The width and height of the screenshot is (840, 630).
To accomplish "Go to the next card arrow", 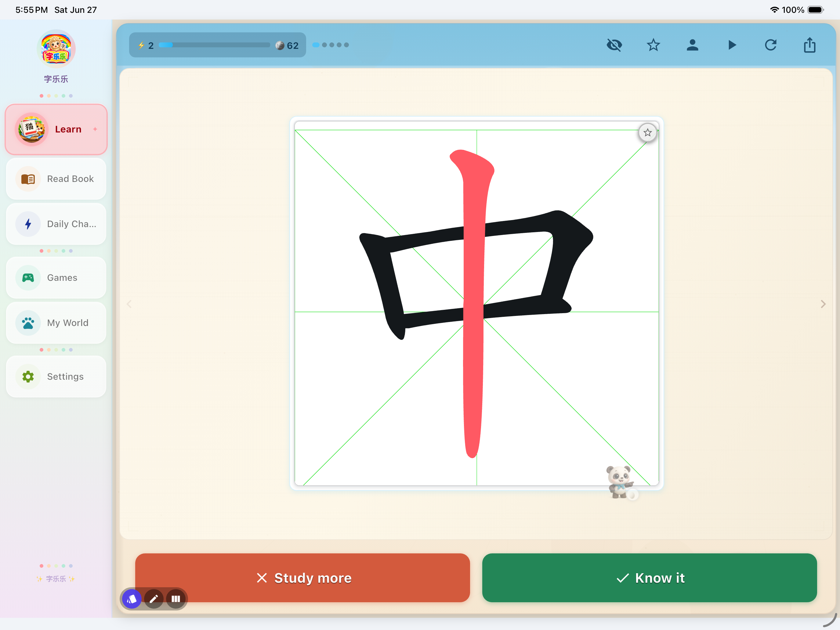I will [x=823, y=304].
